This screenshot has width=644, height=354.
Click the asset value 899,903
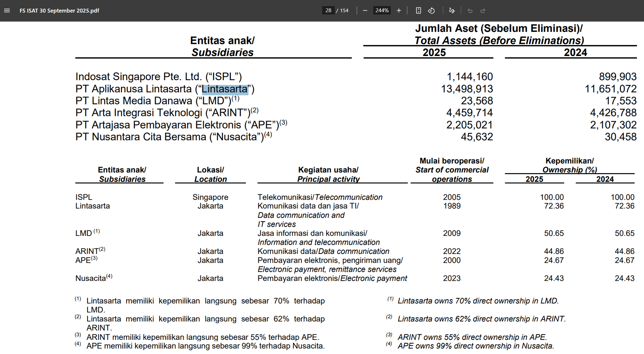click(x=618, y=77)
